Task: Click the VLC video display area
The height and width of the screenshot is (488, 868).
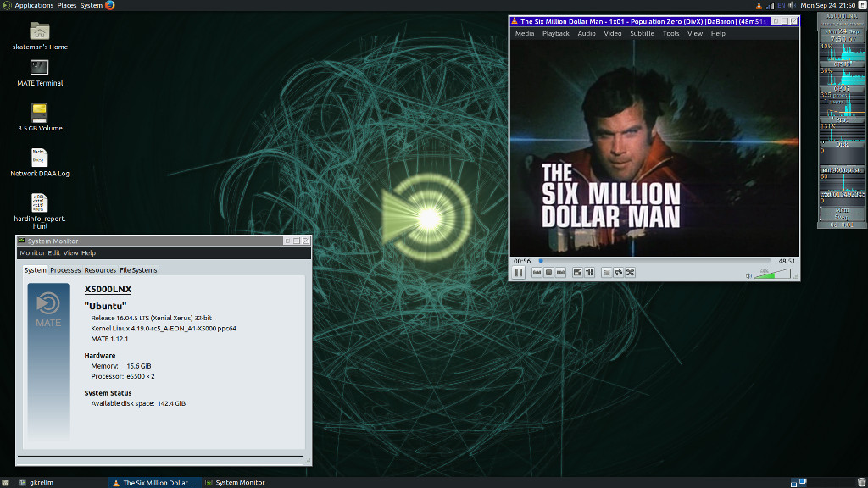Action: pos(654,147)
